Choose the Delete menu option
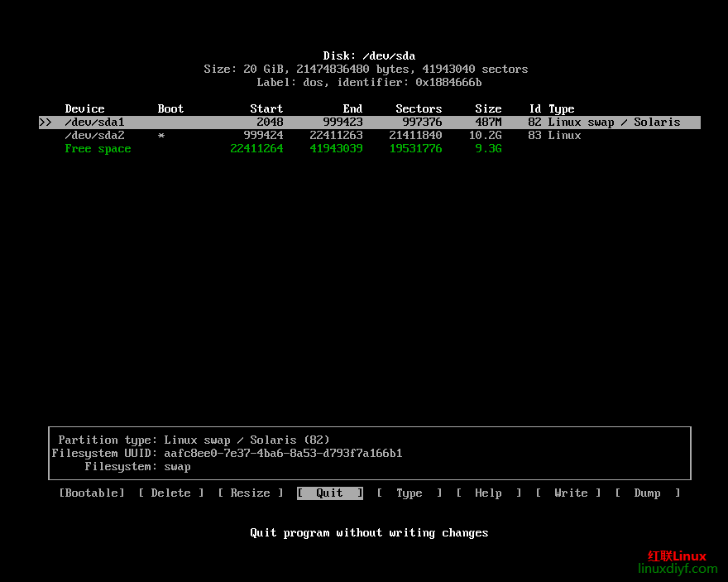Image resolution: width=728 pixels, height=582 pixels. (x=170, y=493)
